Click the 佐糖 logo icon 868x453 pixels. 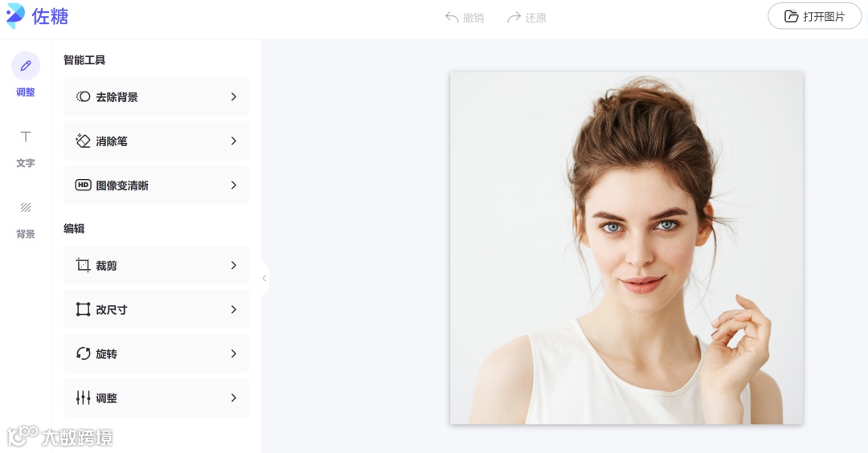pos(15,15)
